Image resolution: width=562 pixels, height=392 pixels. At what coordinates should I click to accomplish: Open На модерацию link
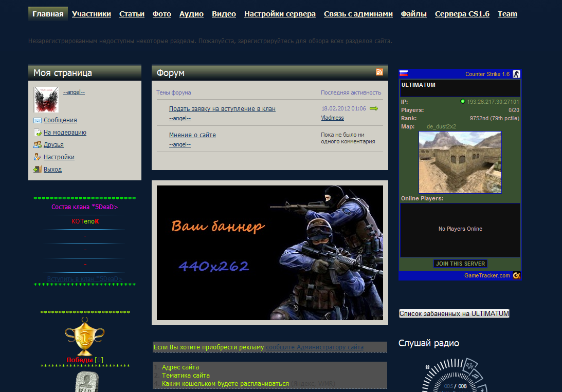65,133
